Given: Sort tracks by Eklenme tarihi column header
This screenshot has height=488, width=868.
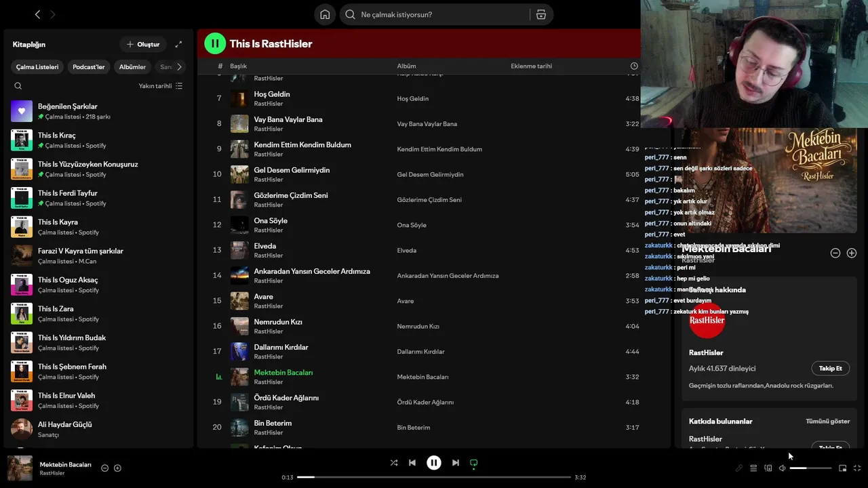Looking at the screenshot, I should (x=531, y=66).
